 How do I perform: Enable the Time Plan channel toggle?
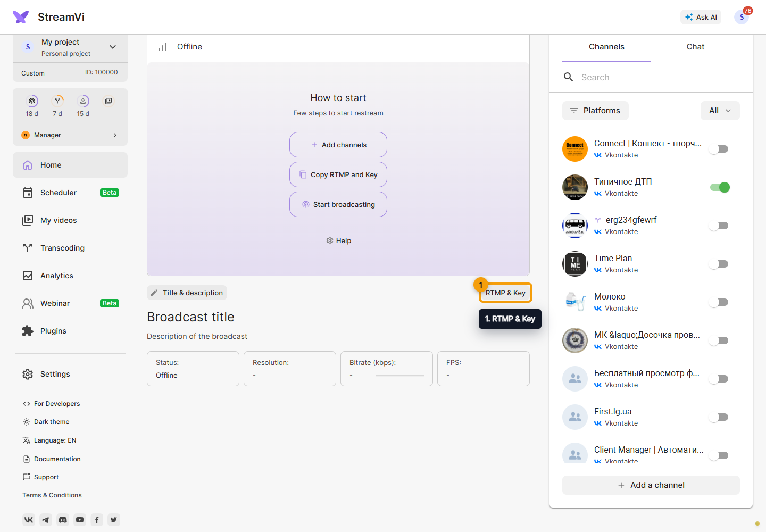coord(719,264)
